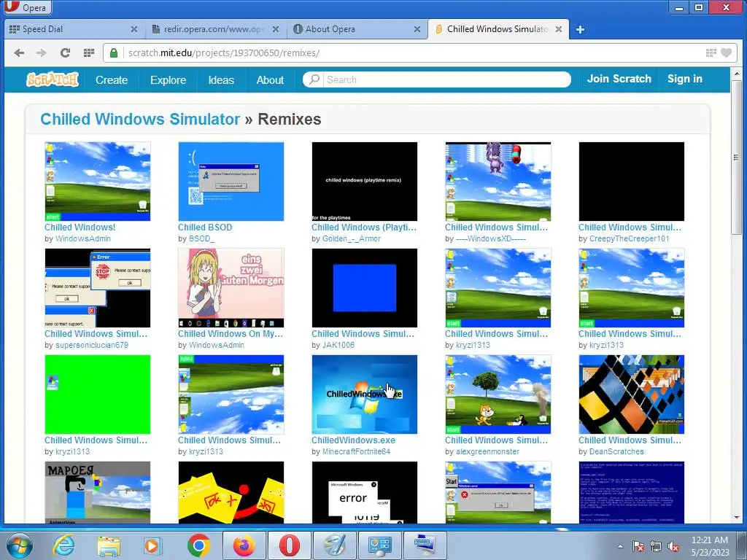This screenshot has width=747, height=560.
Task: Click Join Scratch
Action: coord(619,79)
